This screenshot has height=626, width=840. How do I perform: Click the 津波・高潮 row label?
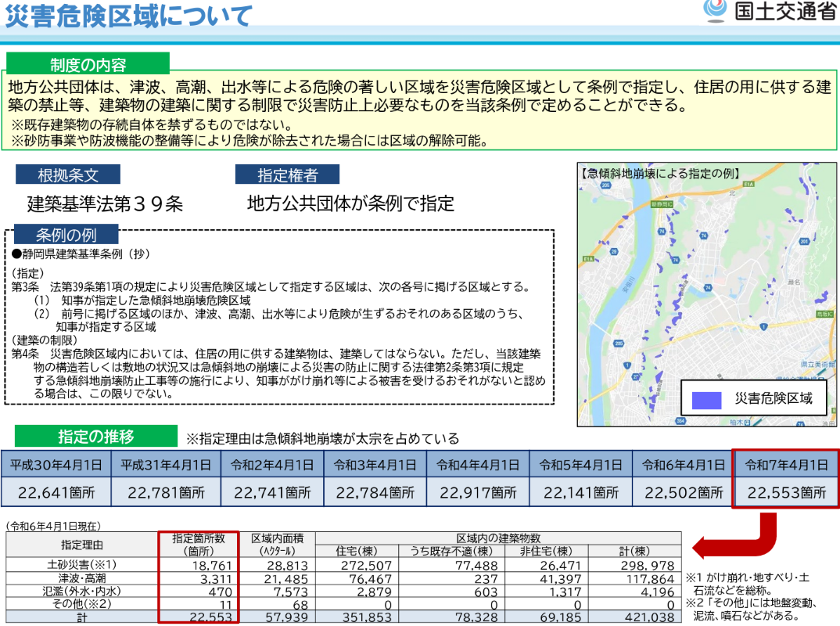tap(81, 578)
